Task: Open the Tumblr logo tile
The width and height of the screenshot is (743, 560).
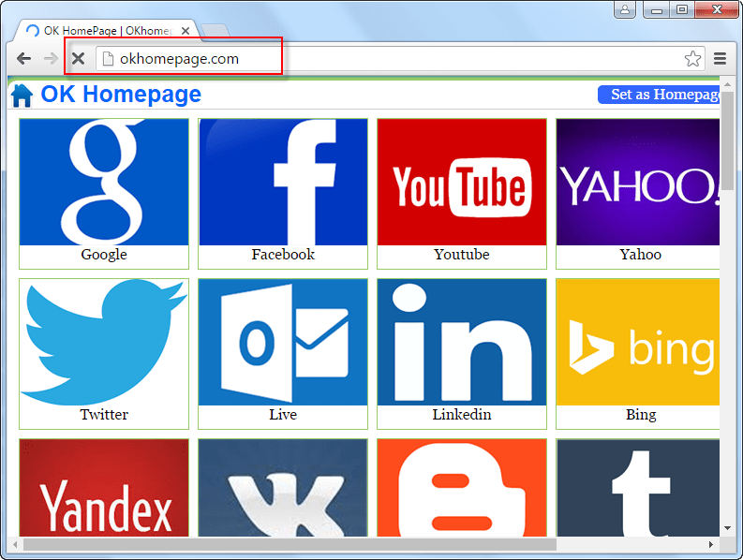Action: click(638, 488)
